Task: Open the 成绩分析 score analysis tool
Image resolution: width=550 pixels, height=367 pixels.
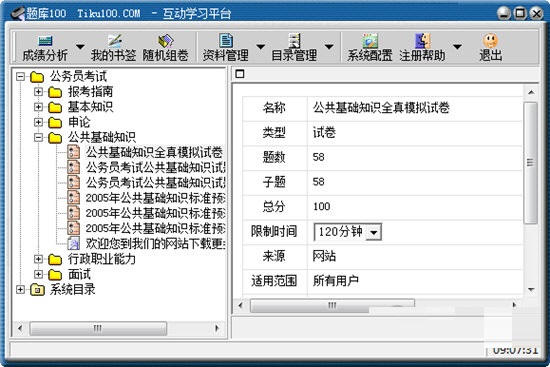Action: pos(45,48)
